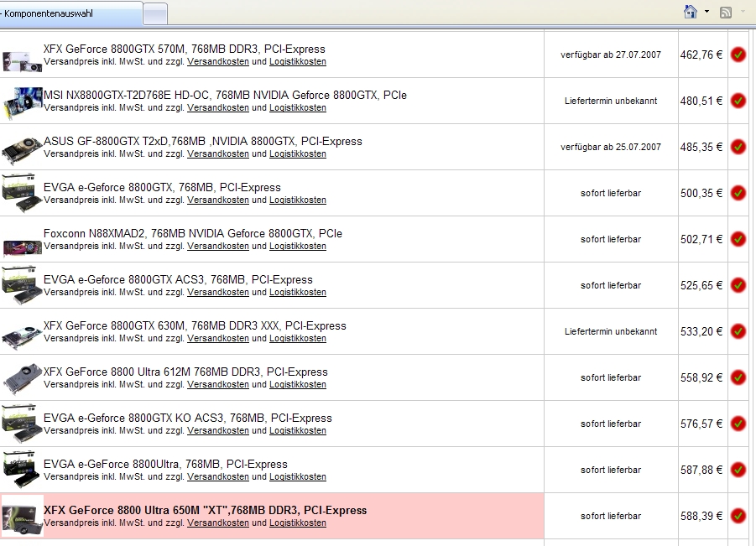Image resolution: width=756 pixels, height=546 pixels.
Task: Select checkmark for Foxconn N88XMAD2 row
Action: (738, 239)
